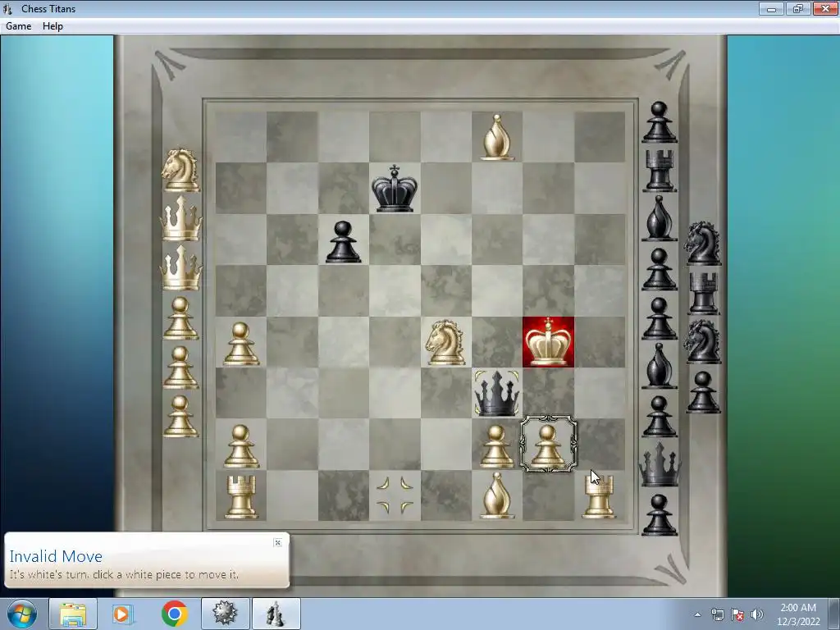Open the network tray icon

tap(717, 614)
